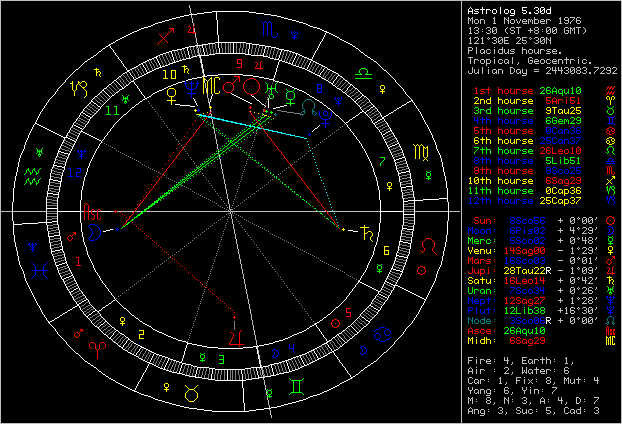
Task: Select the location '121°30E 25°30N'
Action: tap(512, 40)
